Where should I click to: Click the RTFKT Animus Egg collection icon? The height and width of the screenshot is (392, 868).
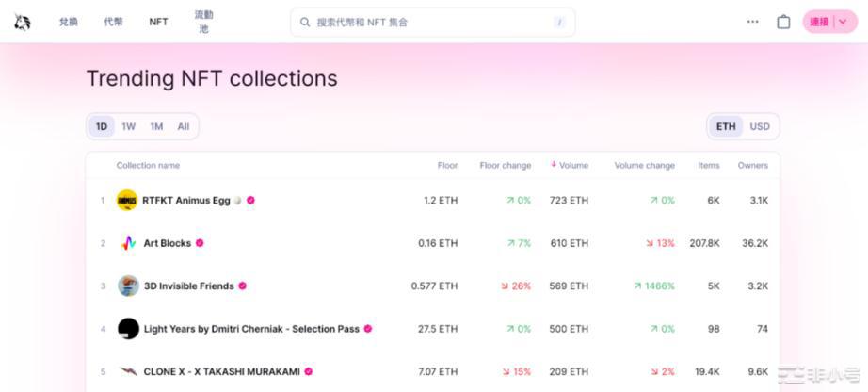pos(127,200)
